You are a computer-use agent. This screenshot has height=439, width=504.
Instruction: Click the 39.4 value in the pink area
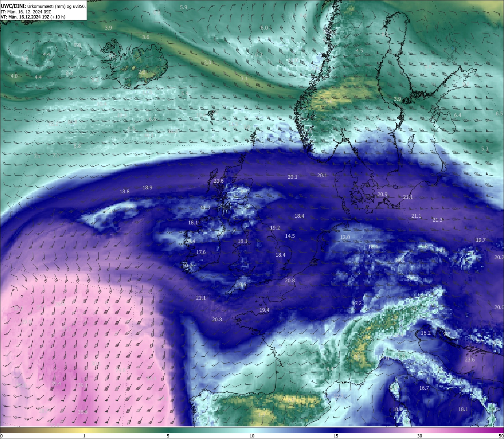(x=56, y=383)
